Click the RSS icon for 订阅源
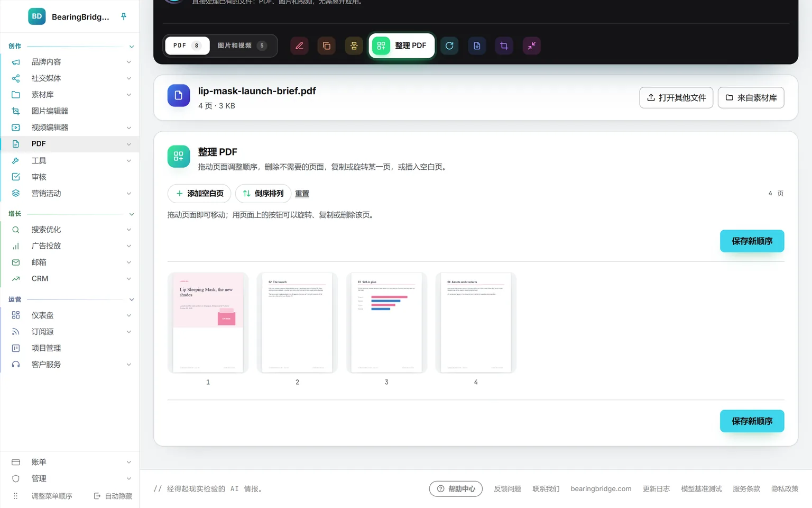This screenshot has height=508, width=812. (16, 332)
